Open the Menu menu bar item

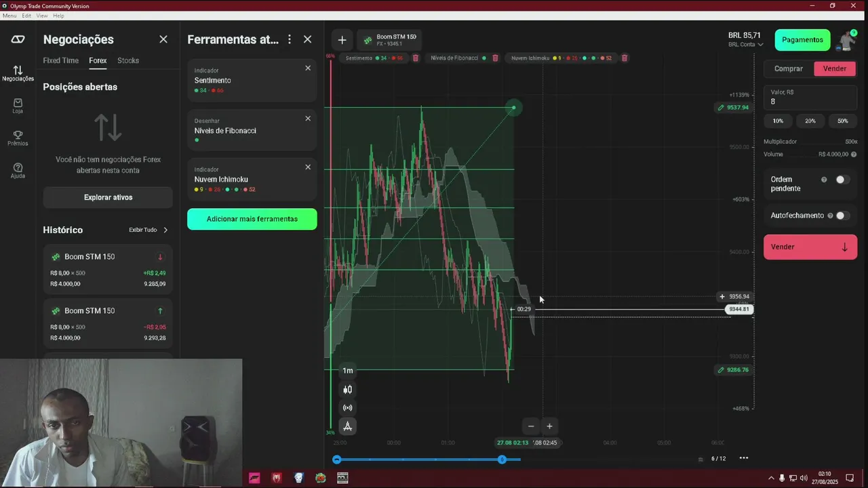9,16
